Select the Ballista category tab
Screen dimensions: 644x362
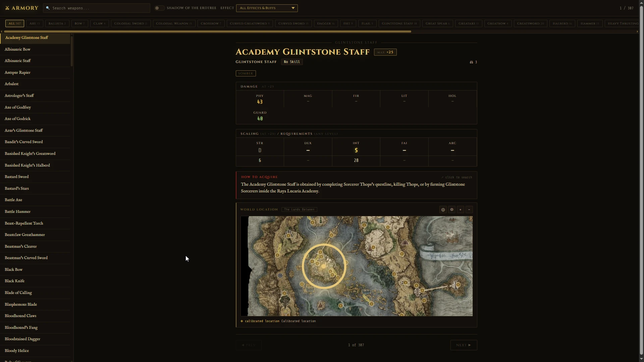57,23
